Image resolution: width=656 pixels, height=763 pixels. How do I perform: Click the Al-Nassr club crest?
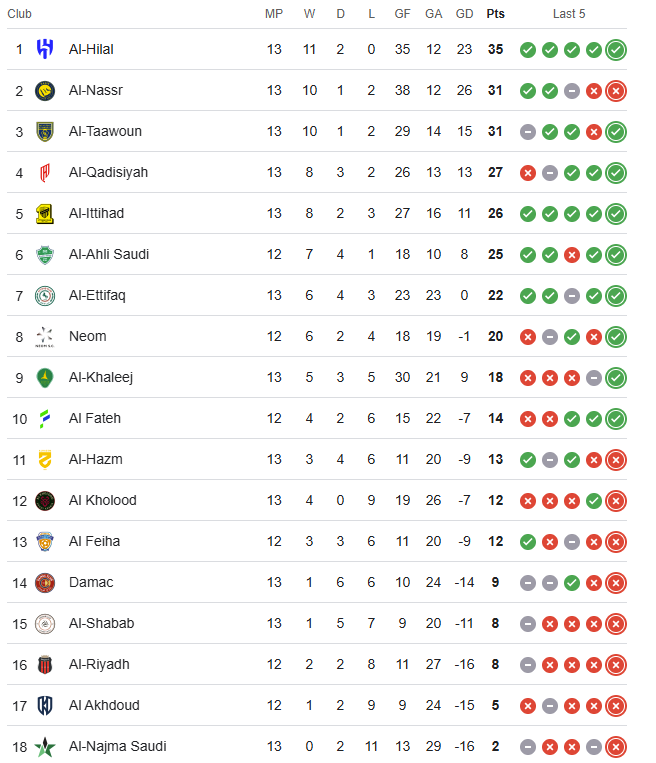tap(45, 90)
